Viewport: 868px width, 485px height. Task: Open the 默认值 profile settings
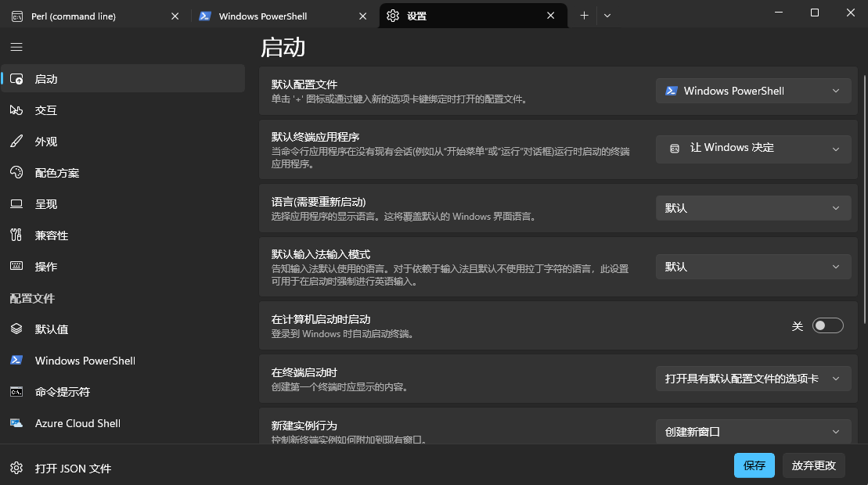click(123, 329)
